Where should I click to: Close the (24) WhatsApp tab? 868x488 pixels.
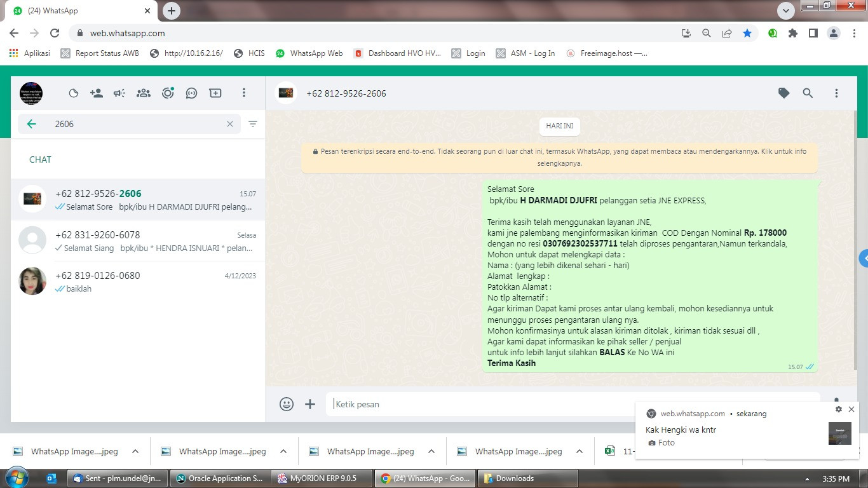(147, 11)
